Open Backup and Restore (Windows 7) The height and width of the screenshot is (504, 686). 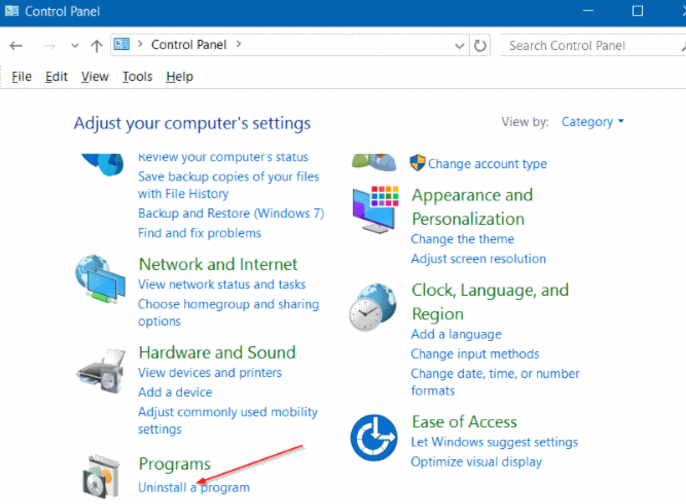[x=231, y=214]
